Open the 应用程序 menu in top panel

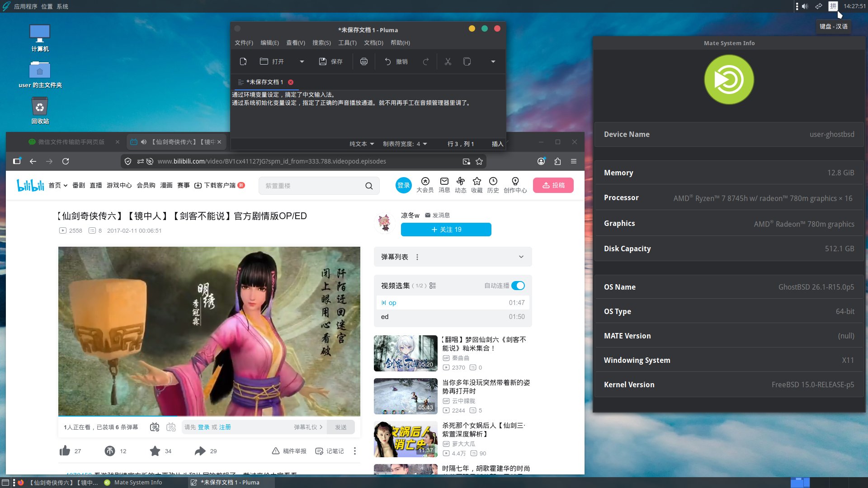click(25, 6)
